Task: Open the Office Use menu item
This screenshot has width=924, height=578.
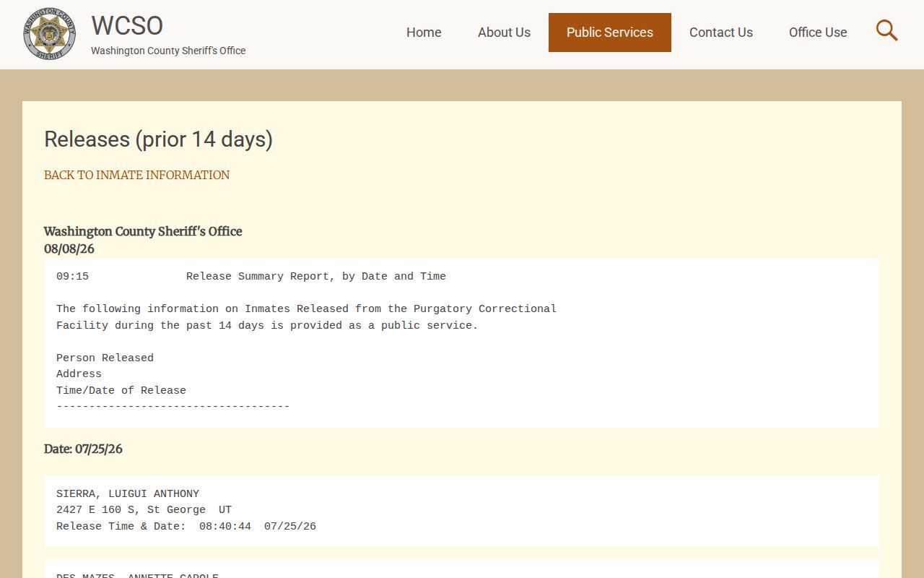Action: [x=818, y=33]
